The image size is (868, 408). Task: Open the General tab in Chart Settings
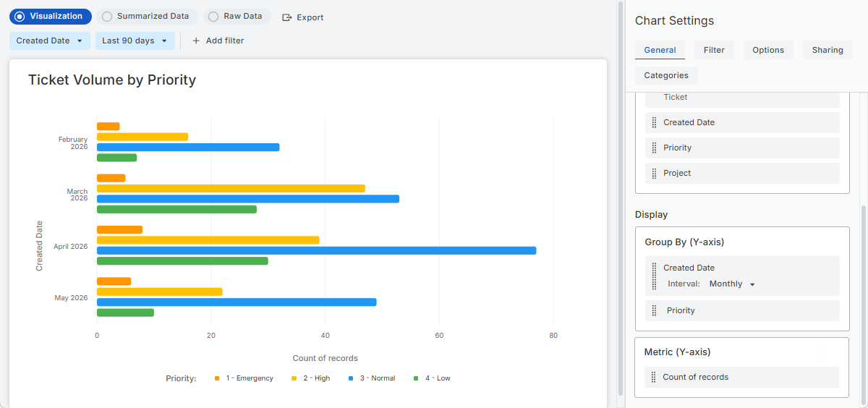pyautogui.click(x=660, y=50)
